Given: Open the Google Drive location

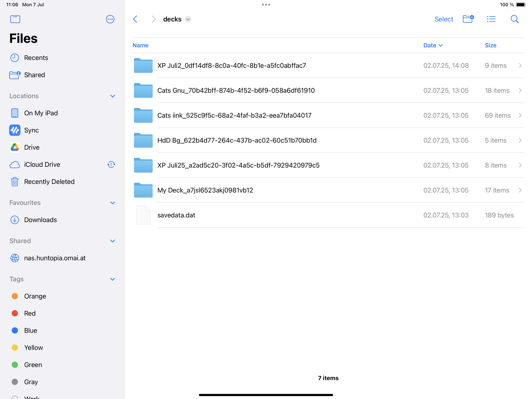Looking at the screenshot, I should [32, 147].
